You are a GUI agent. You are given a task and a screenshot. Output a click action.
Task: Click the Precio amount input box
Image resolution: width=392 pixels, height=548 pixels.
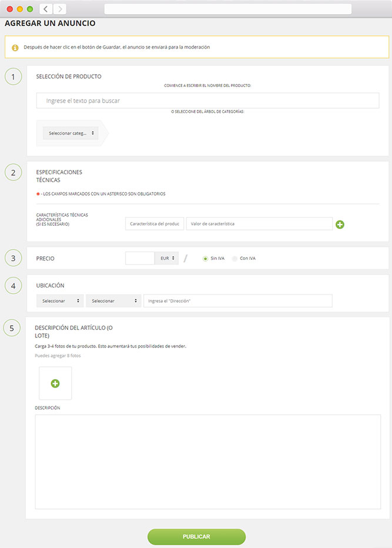point(140,258)
